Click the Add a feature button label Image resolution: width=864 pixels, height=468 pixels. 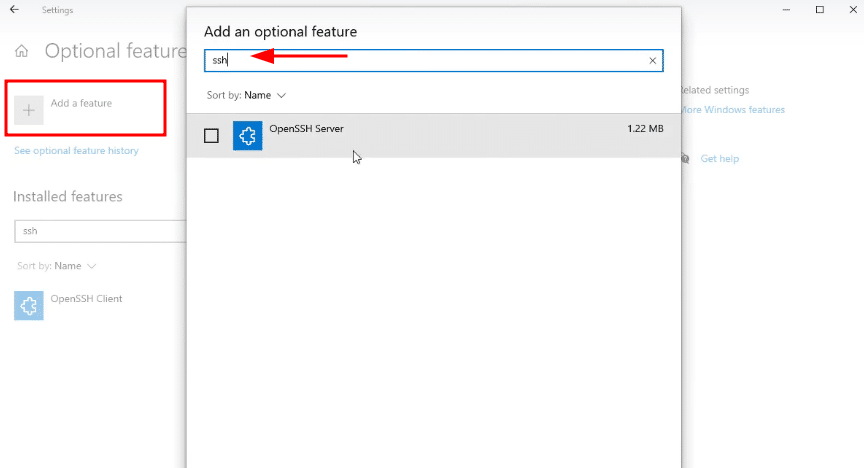[x=81, y=103]
